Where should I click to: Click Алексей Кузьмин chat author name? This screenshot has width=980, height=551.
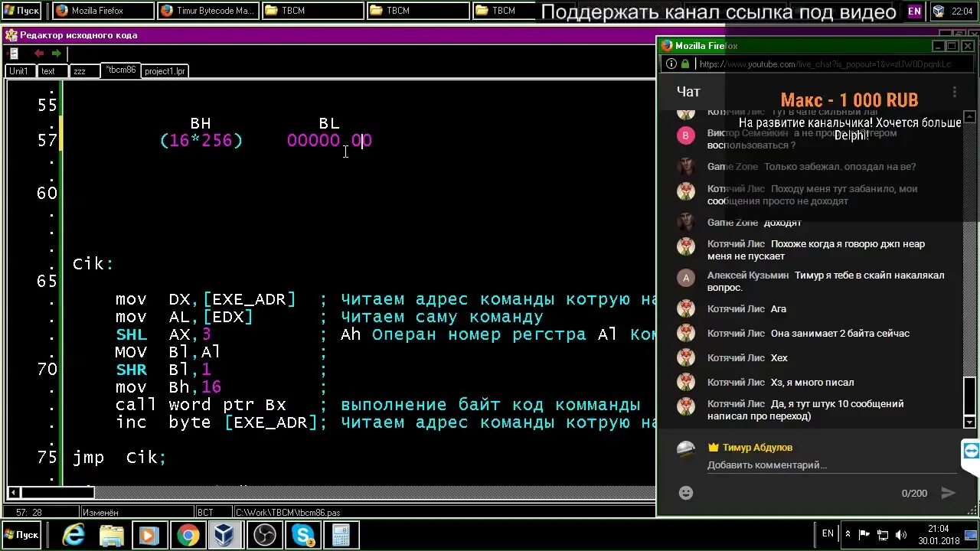(x=748, y=275)
